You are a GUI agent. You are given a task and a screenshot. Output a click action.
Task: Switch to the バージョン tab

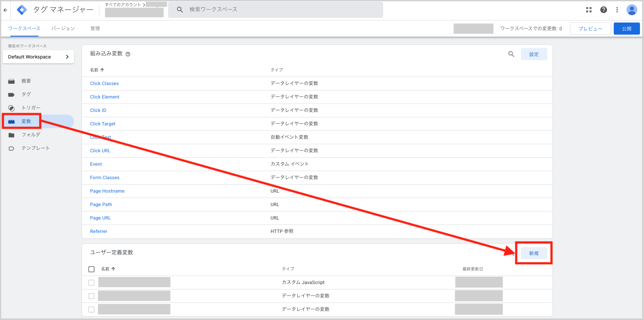pos(63,29)
